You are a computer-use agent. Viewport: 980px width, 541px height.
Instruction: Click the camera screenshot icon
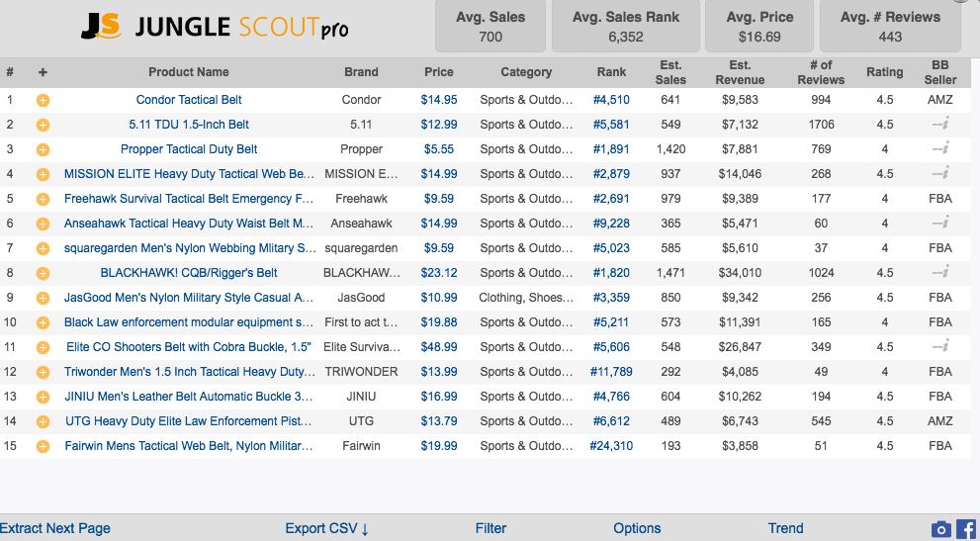click(941, 529)
